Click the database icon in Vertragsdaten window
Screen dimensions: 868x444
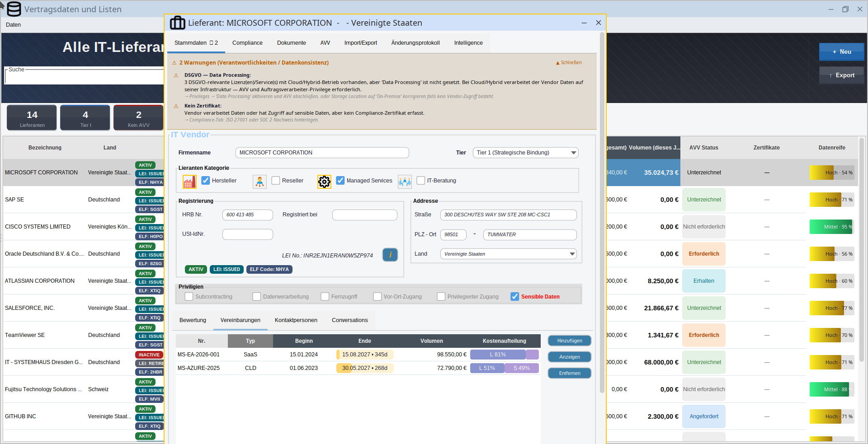(14, 9)
